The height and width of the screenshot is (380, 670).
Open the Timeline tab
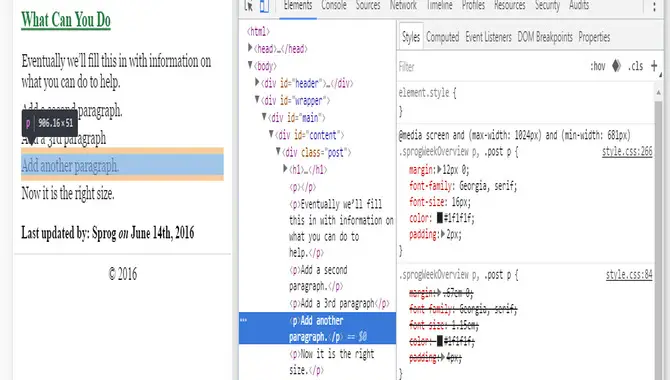coord(439,6)
